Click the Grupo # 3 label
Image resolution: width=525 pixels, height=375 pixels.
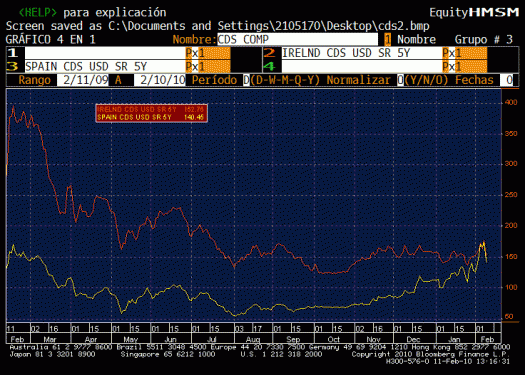point(483,40)
